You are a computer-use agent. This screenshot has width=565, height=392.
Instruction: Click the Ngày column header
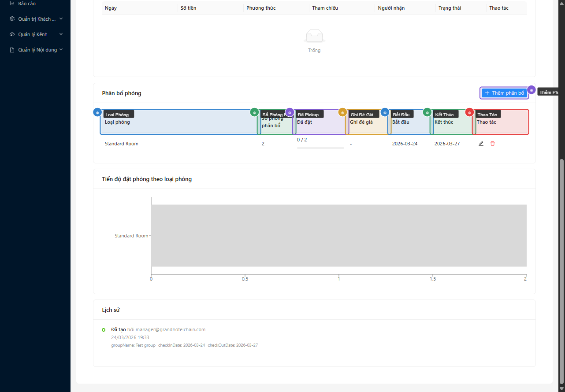[x=110, y=7]
